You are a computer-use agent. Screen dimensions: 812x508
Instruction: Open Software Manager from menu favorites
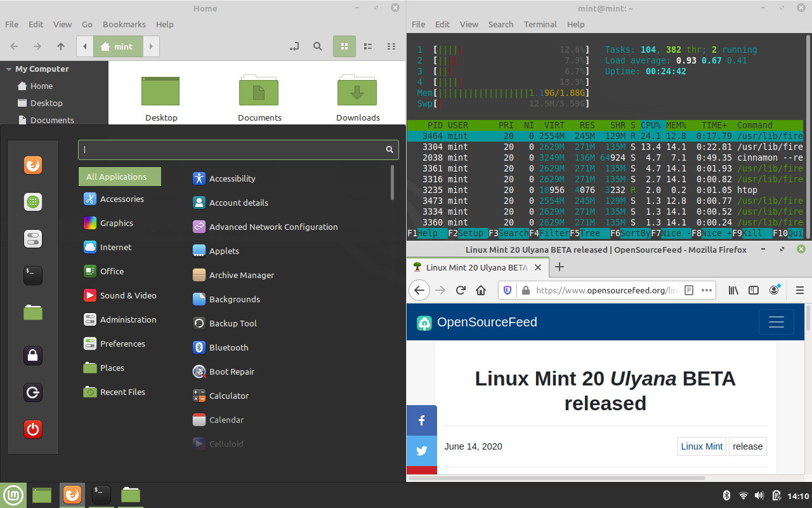click(x=33, y=202)
